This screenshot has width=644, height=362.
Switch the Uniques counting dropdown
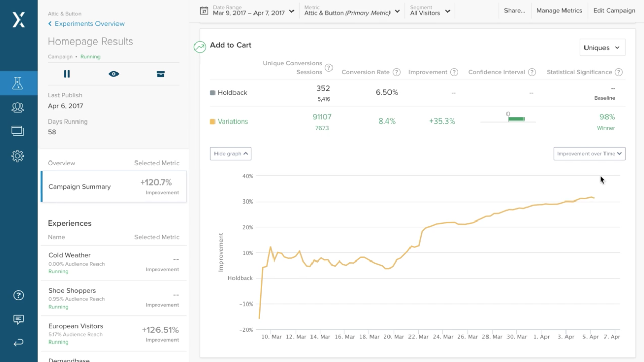point(602,47)
